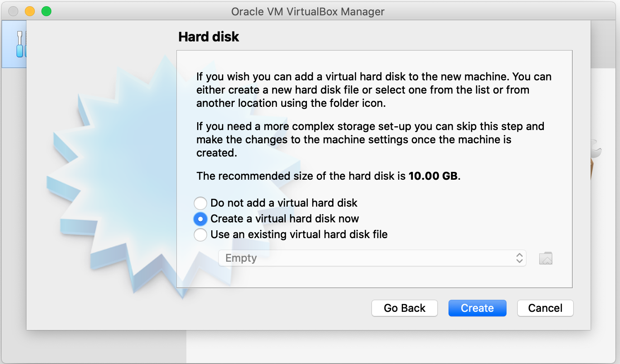The height and width of the screenshot is (364, 620).
Task: Choose "Create a virtual hard disk now" option
Action: tap(200, 219)
